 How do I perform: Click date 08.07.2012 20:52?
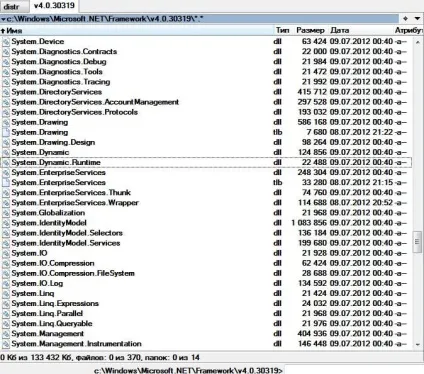tap(361, 203)
